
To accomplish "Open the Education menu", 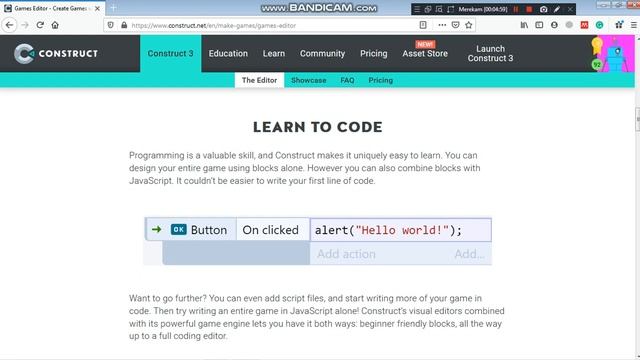I will 228,53.
